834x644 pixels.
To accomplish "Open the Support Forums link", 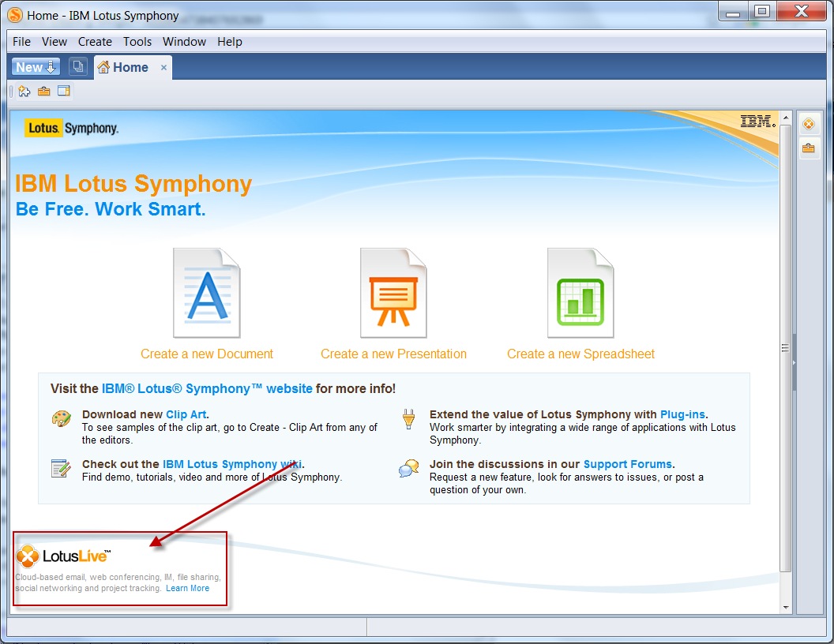I will click(628, 464).
